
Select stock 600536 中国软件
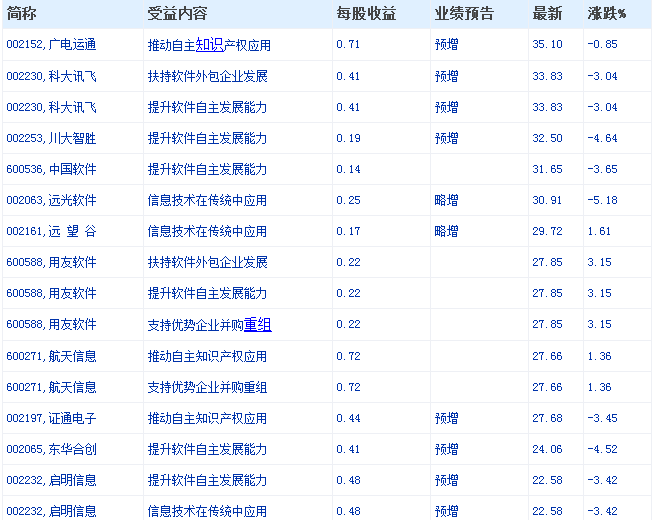coord(51,169)
